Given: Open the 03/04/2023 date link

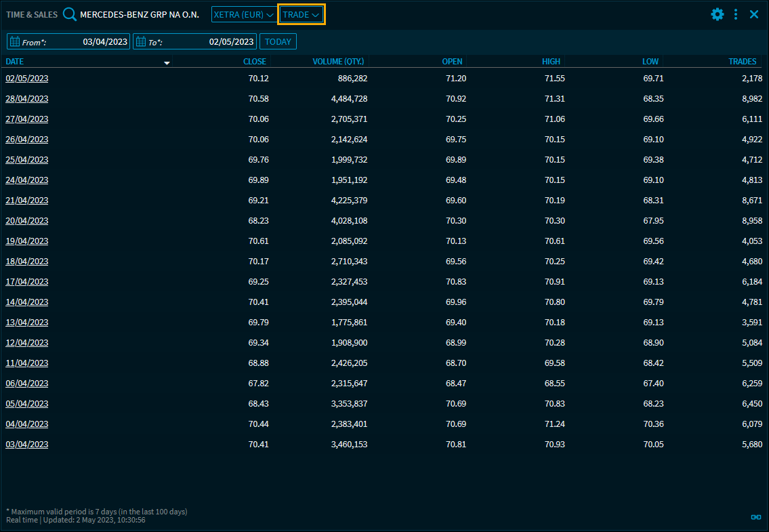Looking at the screenshot, I should click(x=27, y=445).
